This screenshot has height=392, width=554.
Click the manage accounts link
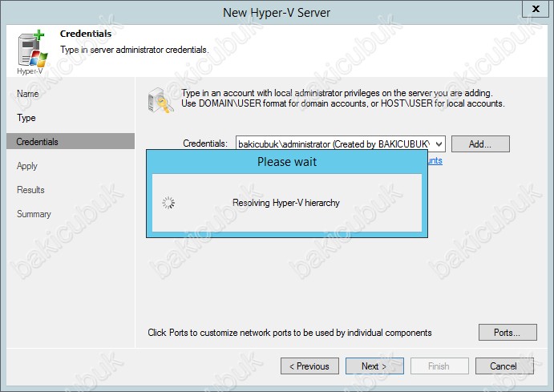click(435, 160)
